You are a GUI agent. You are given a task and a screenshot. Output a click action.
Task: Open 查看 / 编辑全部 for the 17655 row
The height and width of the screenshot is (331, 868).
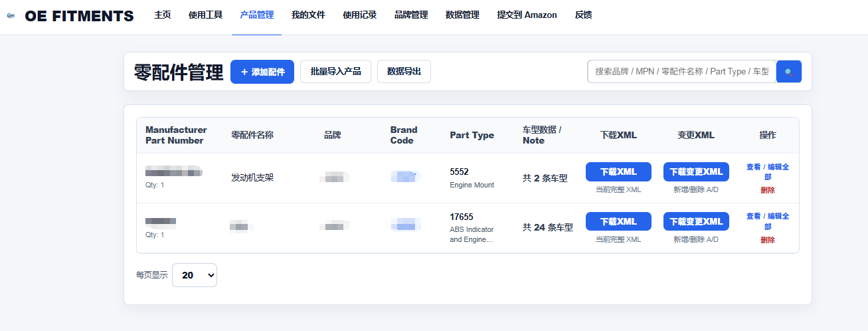768,221
